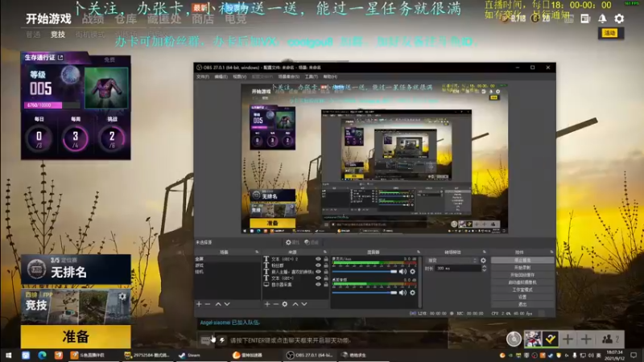Screen dimensions: 644x362
Task: Lock the 文本 (GDI+) 2 source
Action: click(326, 259)
